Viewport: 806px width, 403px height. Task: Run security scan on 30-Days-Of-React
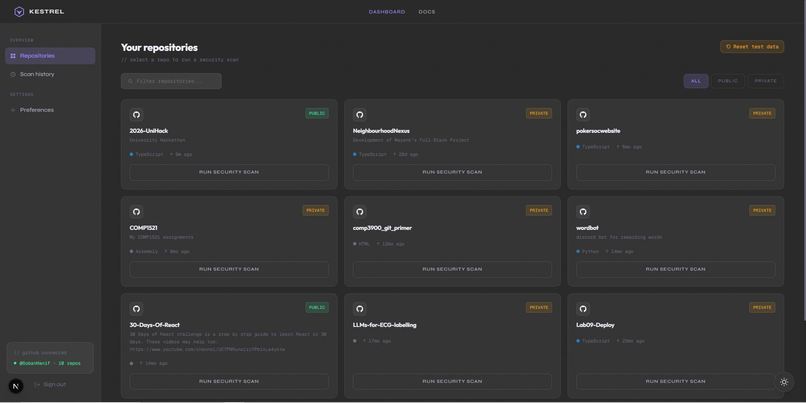(x=229, y=381)
